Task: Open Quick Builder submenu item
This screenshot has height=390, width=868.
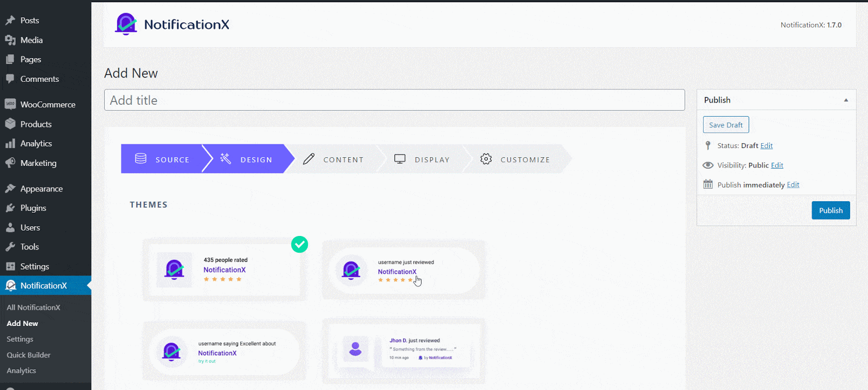Action: pos(29,355)
